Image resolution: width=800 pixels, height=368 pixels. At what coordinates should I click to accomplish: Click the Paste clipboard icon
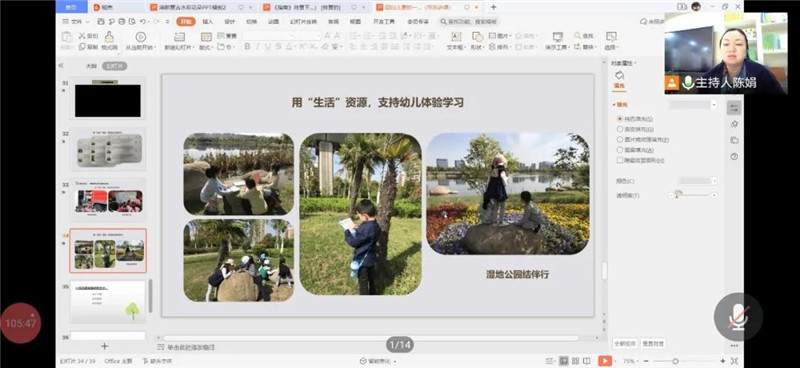67,37
